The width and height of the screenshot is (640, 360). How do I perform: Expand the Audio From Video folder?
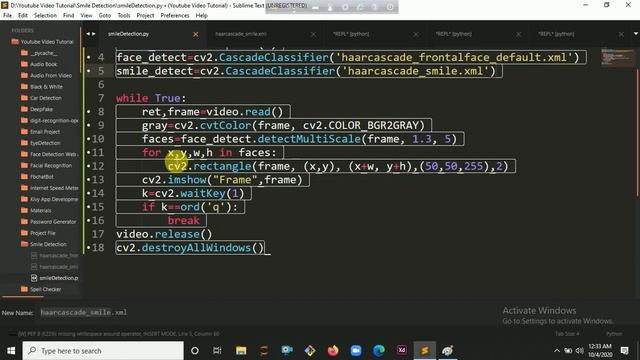[47, 76]
